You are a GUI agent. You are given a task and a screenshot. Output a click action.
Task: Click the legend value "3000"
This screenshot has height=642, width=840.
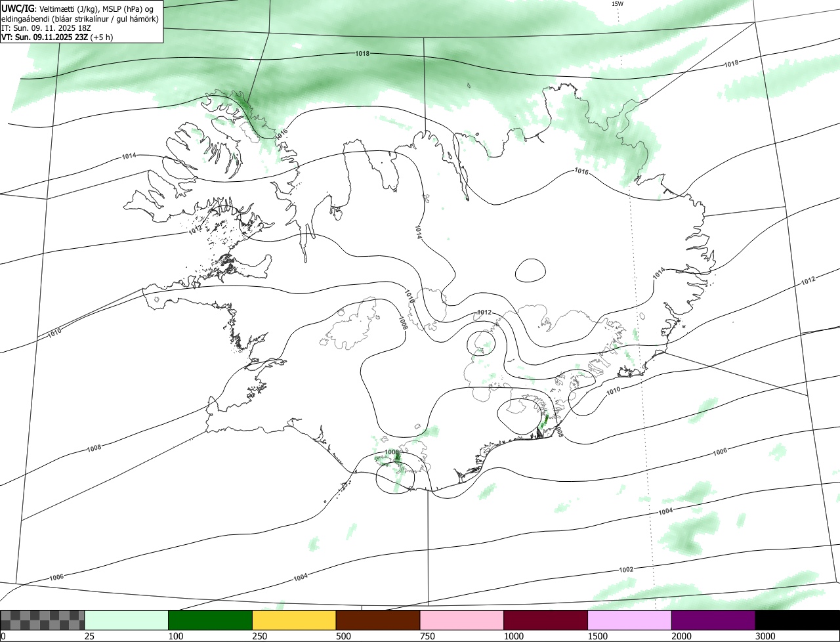click(x=766, y=636)
